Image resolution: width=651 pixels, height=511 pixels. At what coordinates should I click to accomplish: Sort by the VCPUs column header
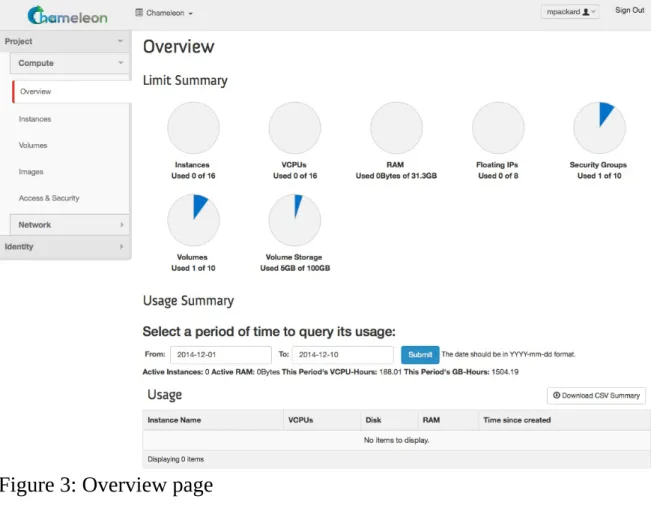pos(301,420)
